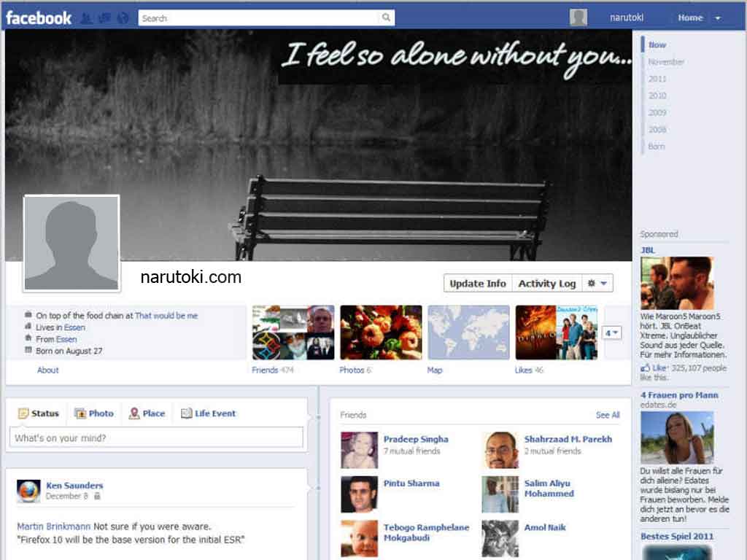This screenshot has height=560, width=747.
Task: Select the Place composer tab
Action: 147,413
